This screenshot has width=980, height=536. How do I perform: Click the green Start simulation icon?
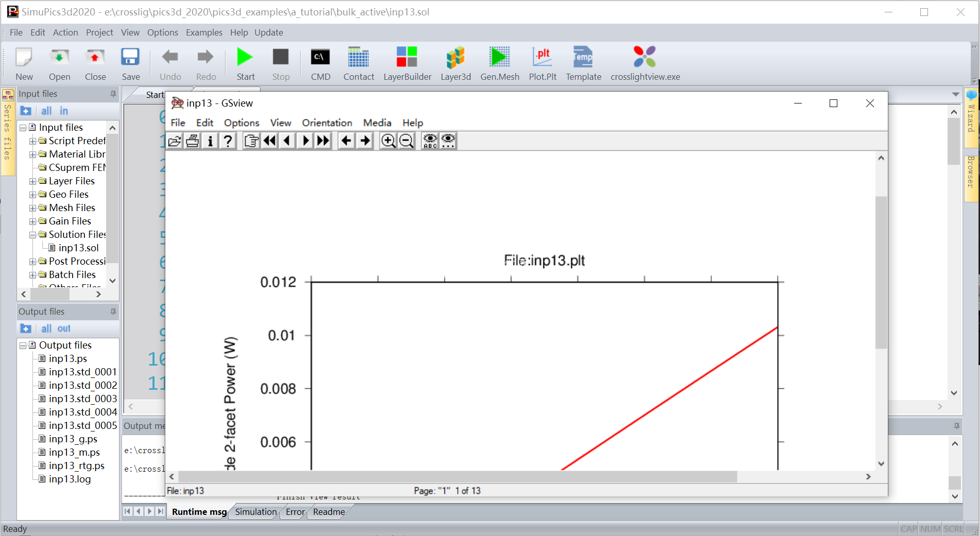pyautogui.click(x=245, y=58)
